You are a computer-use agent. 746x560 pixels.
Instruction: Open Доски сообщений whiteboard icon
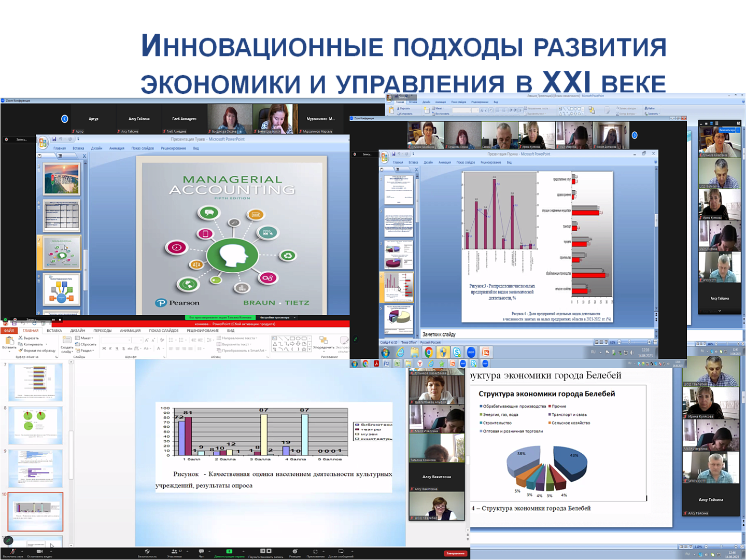click(x=341, y=551)
